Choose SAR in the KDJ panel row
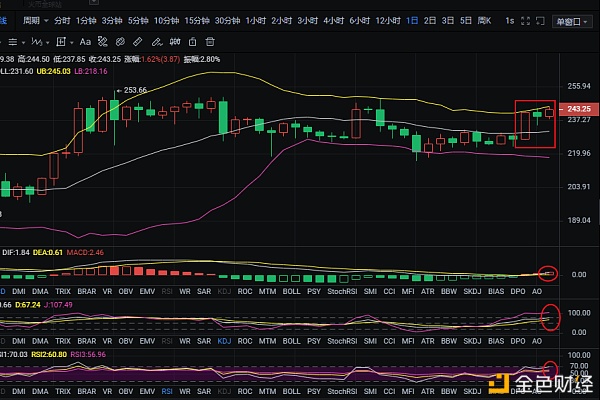The height and width of the screenshot is (400, 600). [x=204, y=341]
